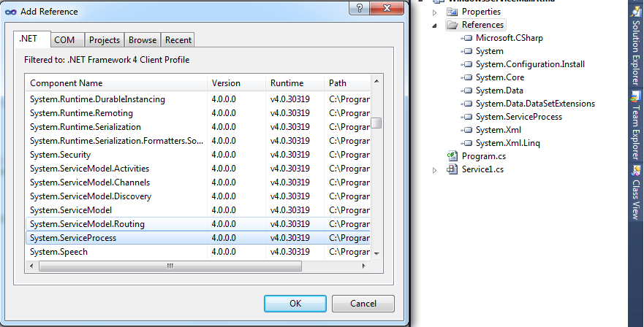Expand the Properties node
644x327 pixels.
(x=434, y=12)
